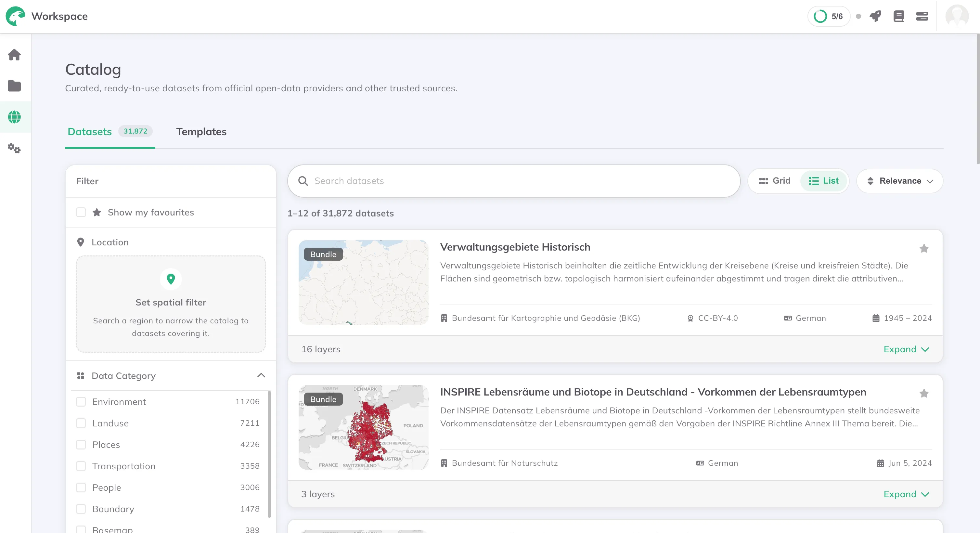Click the page vertical scrollbar
The width and height of the screenshot is (980, 533).
(x=977, y=99)
